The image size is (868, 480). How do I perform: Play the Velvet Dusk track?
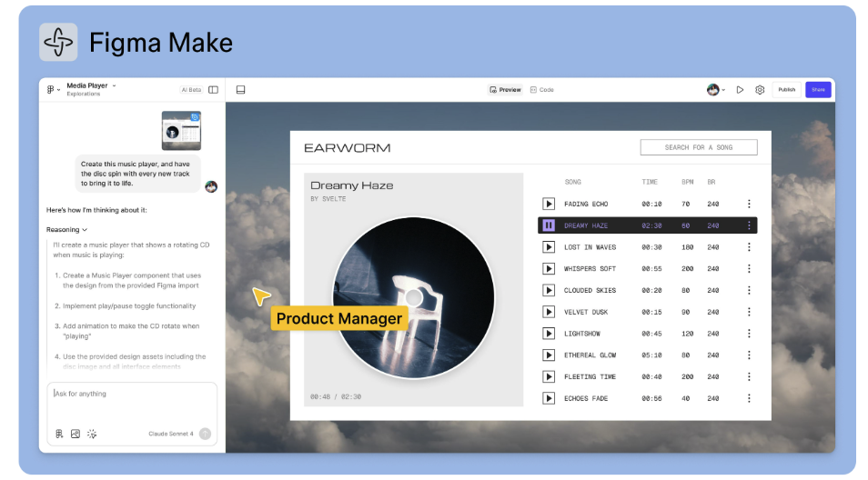coord(549,312)
